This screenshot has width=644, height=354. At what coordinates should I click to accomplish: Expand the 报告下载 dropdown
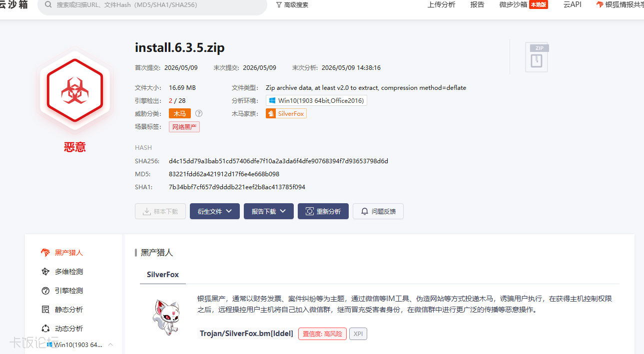pyautogui.click(x=269, y=211)
